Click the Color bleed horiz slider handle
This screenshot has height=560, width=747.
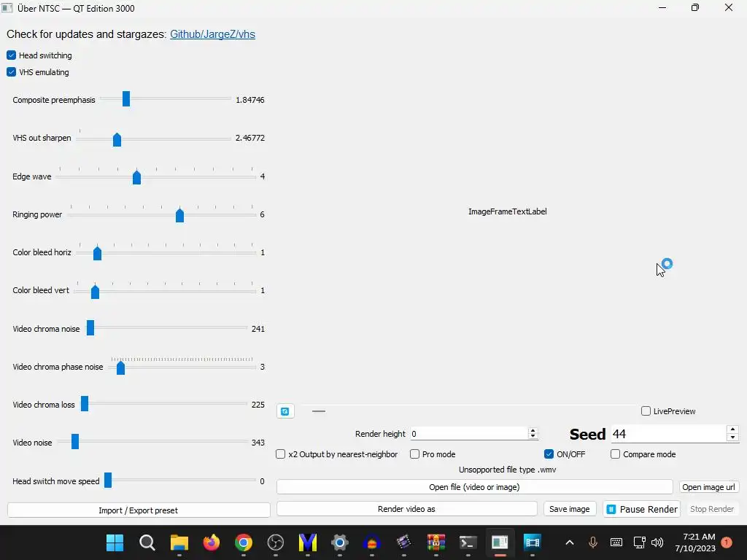[97, 253]
